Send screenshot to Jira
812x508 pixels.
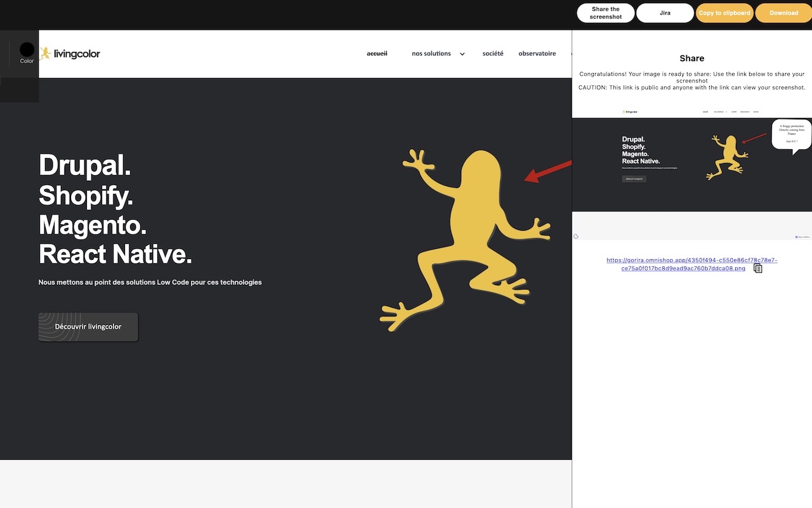tap(665, 13)
